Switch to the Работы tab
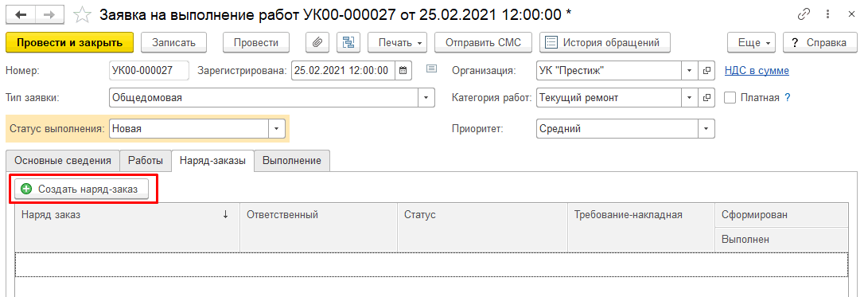 tap(146, 161)
